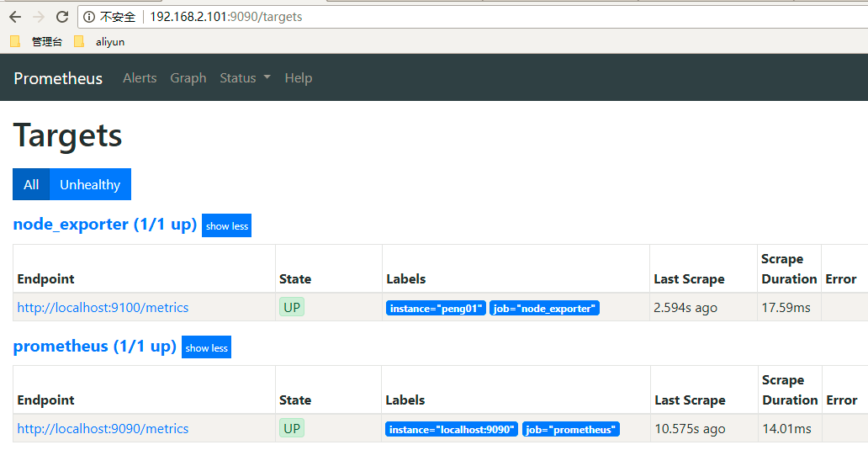
Task: Click the instance="localhost:9090" label badge
Action: coord(452,430)
